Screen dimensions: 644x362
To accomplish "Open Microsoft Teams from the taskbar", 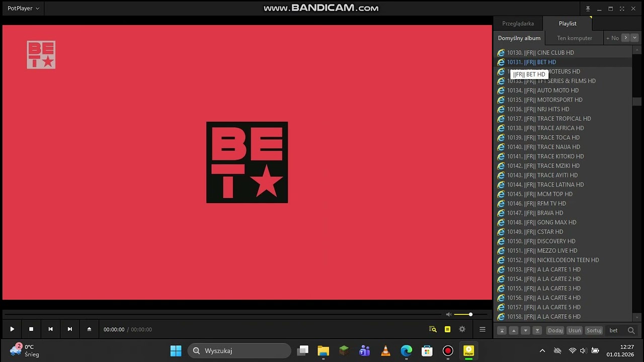I will pyautogui.click(x=365, y=351).
